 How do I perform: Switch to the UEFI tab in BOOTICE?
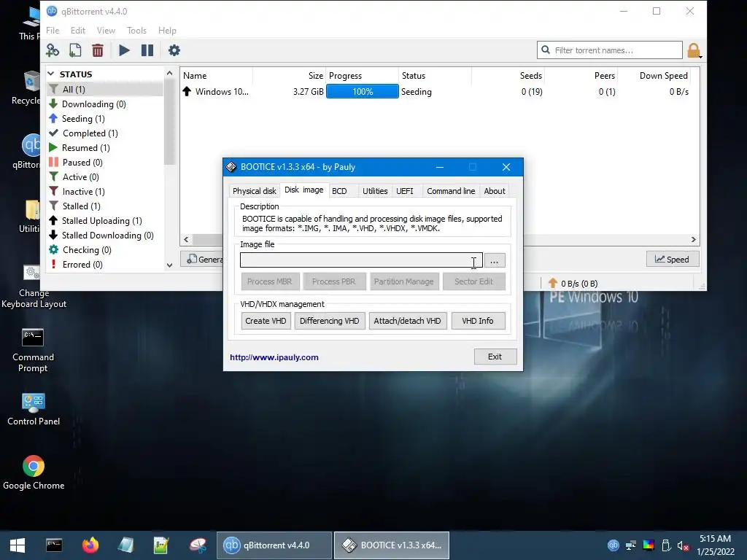click(x=405, y=191)
